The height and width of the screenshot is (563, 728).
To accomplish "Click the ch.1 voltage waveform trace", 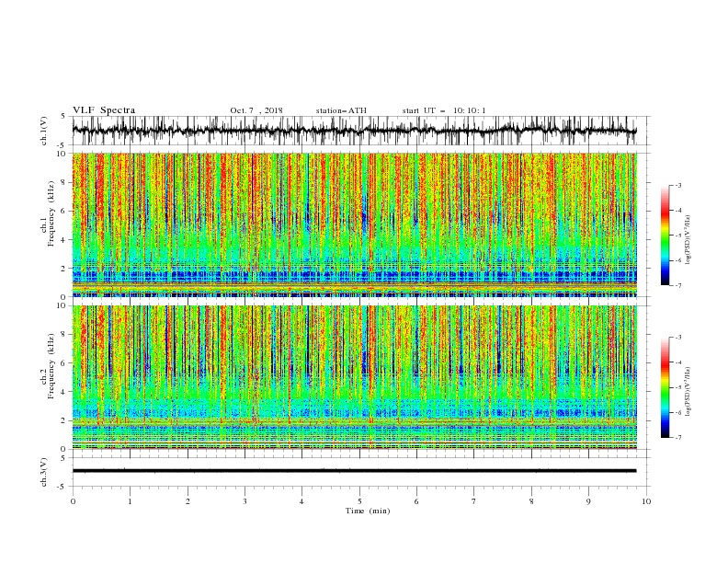I will point(354,131).
